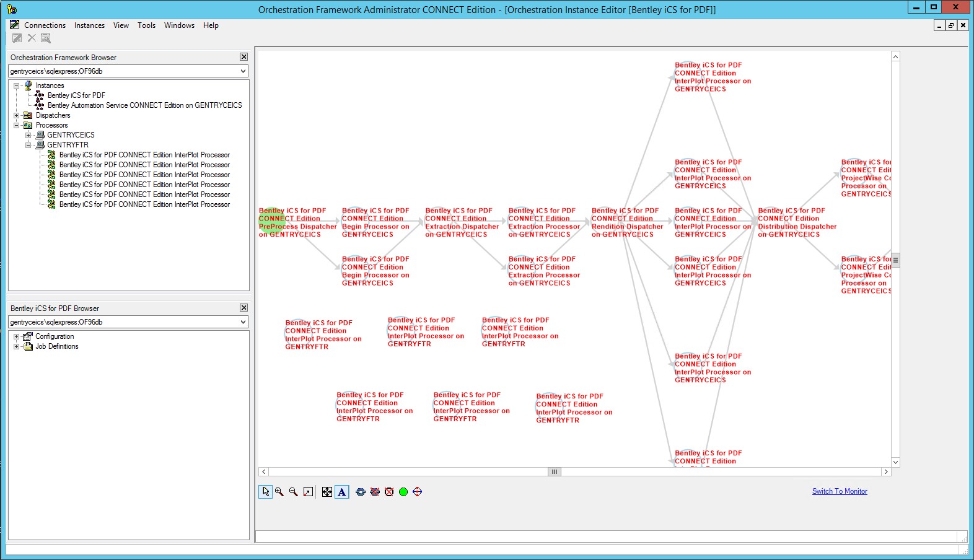Click the GENTRYFTR computer icon
This screenshot has height=560, width=974.
[x=40, y=145]
